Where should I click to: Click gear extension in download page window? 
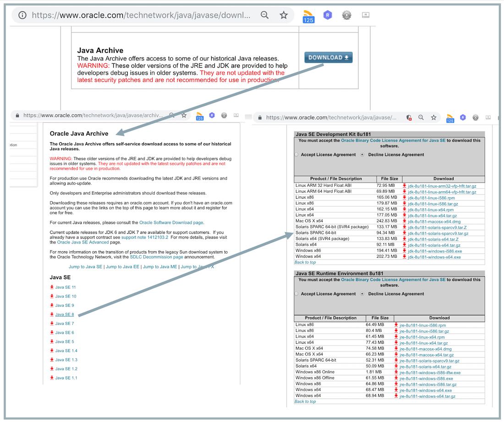(476, 118)
